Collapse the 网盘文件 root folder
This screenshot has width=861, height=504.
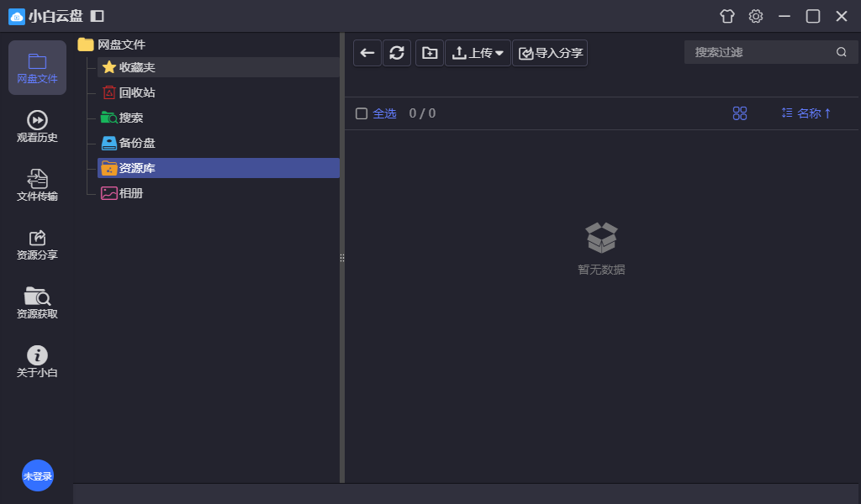click(86, 45)
